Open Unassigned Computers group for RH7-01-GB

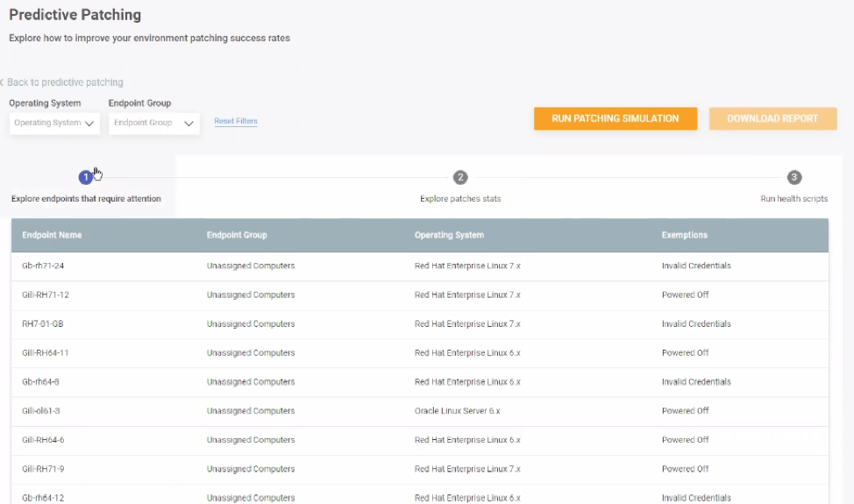tap(251, 323)
